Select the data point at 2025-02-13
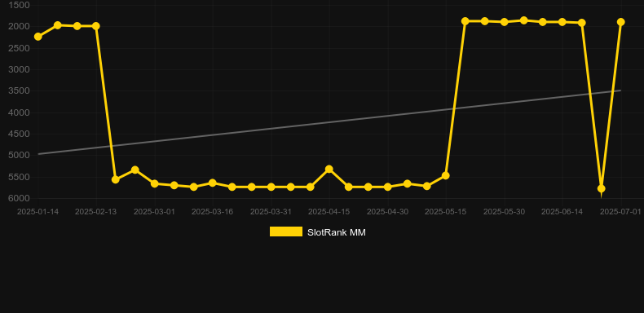Image resolution: width=644 pixels, height=313 pixels. [x=96, y=26]
